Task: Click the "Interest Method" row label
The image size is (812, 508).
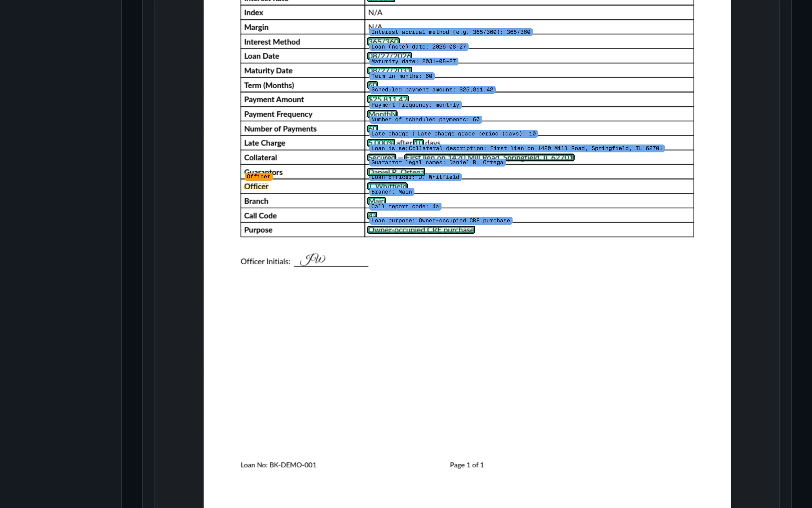Action: click(x=272, y=42)
